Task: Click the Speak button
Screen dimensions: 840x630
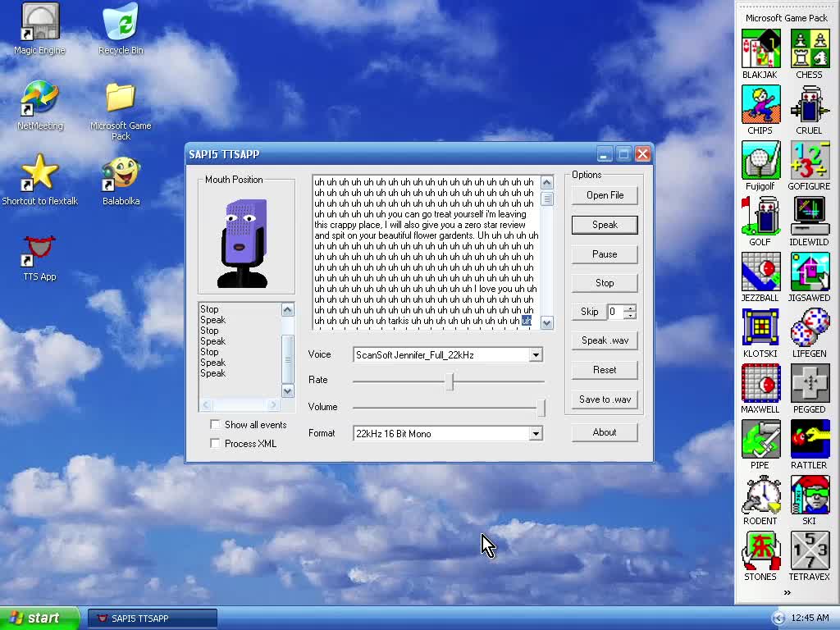Action: point(605,225)
